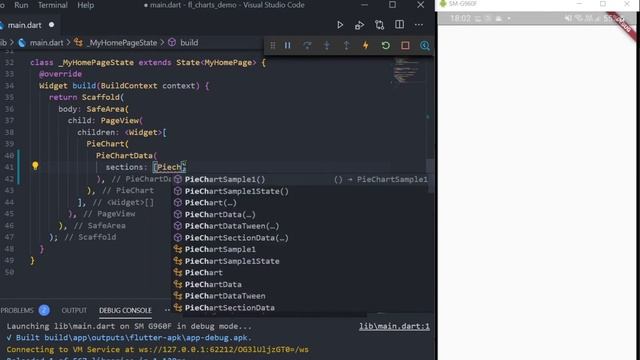Open the Run menu
The image size is (640, 360).
click(x=21, y=5)
